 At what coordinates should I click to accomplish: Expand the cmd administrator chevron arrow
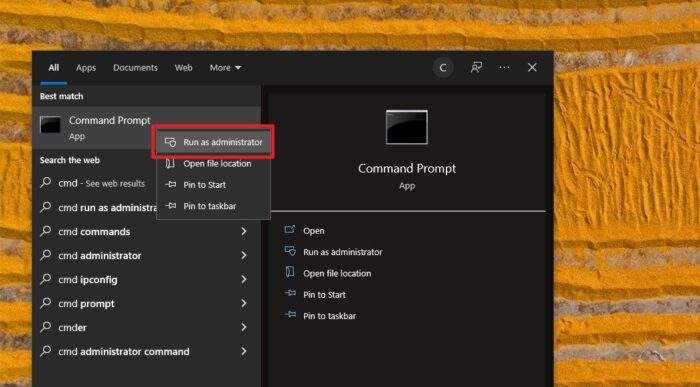(244, 256)
